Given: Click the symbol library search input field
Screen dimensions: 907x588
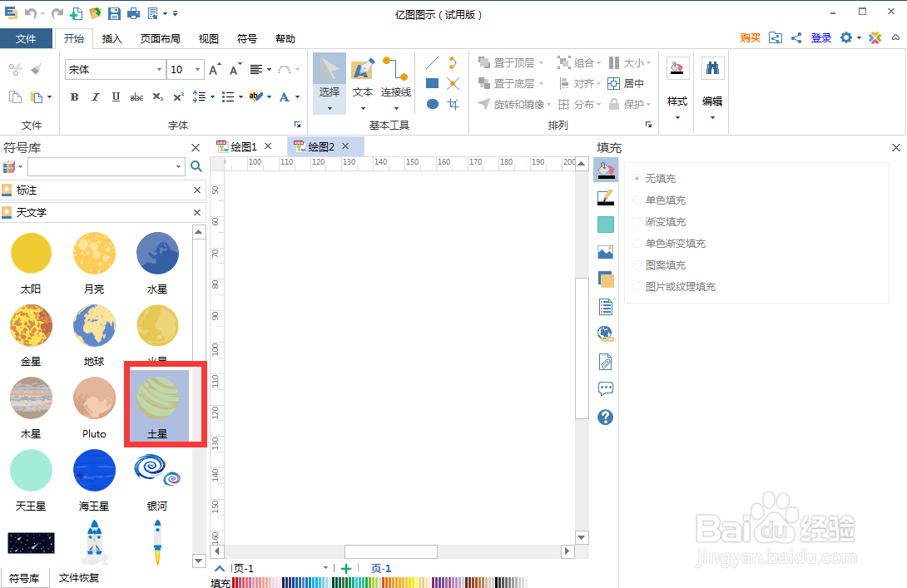Looking at the screenshot, I should 102,166.
